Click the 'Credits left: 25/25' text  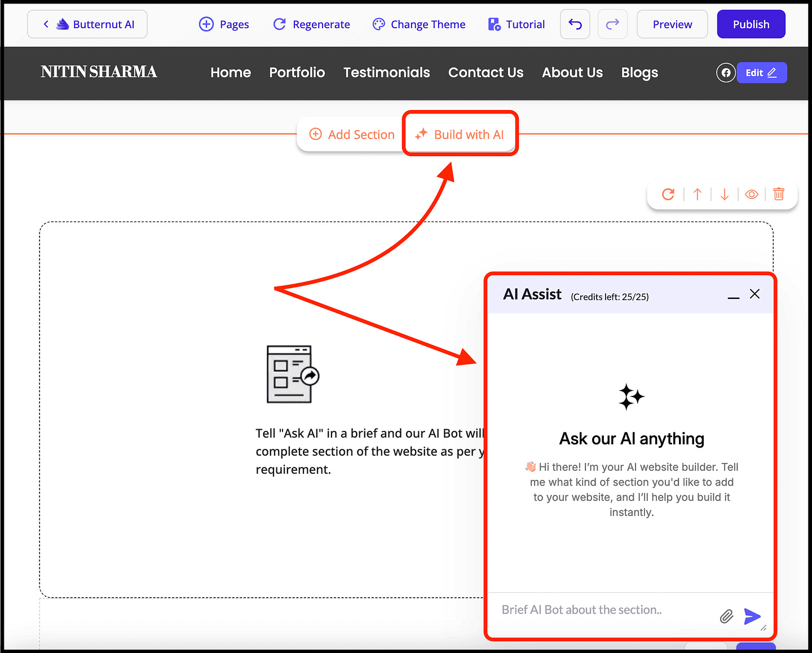tap(610, 297)
